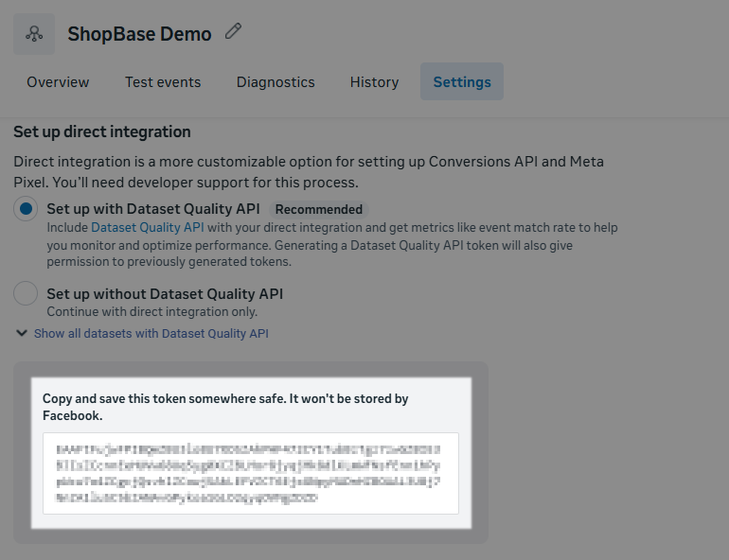Select the Settings tab
The image size is (729, 560).
click(462, 82)
